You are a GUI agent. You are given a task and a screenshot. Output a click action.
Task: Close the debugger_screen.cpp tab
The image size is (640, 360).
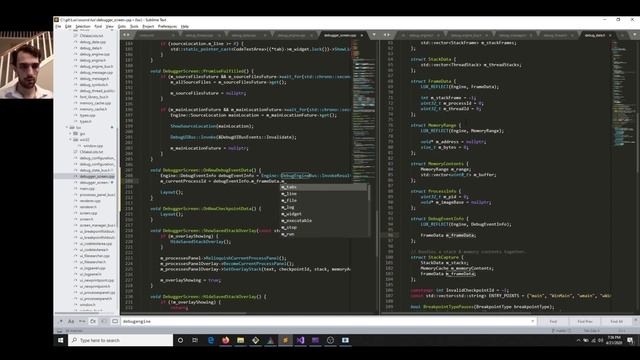click(x=362, y=36)
